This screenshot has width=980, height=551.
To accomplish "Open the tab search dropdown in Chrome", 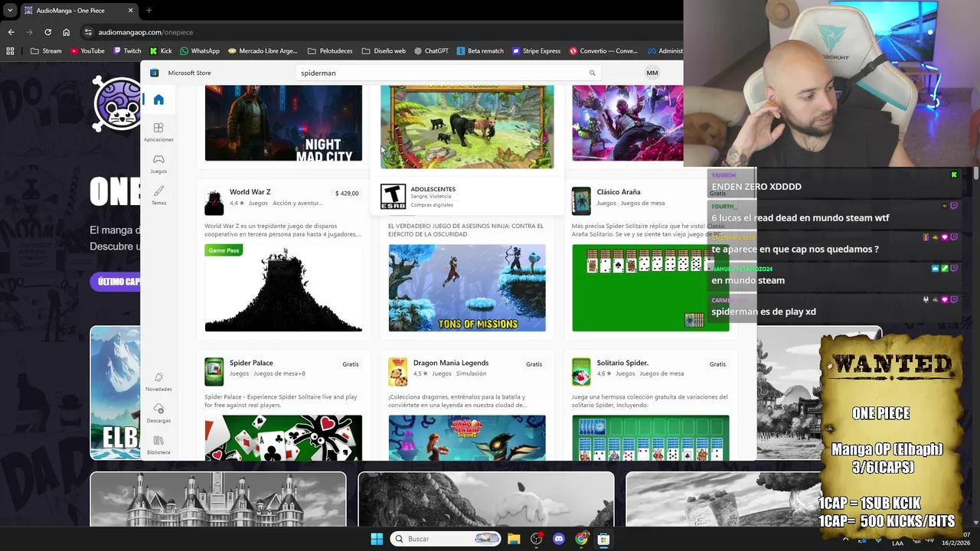I will tap(9, 11).
